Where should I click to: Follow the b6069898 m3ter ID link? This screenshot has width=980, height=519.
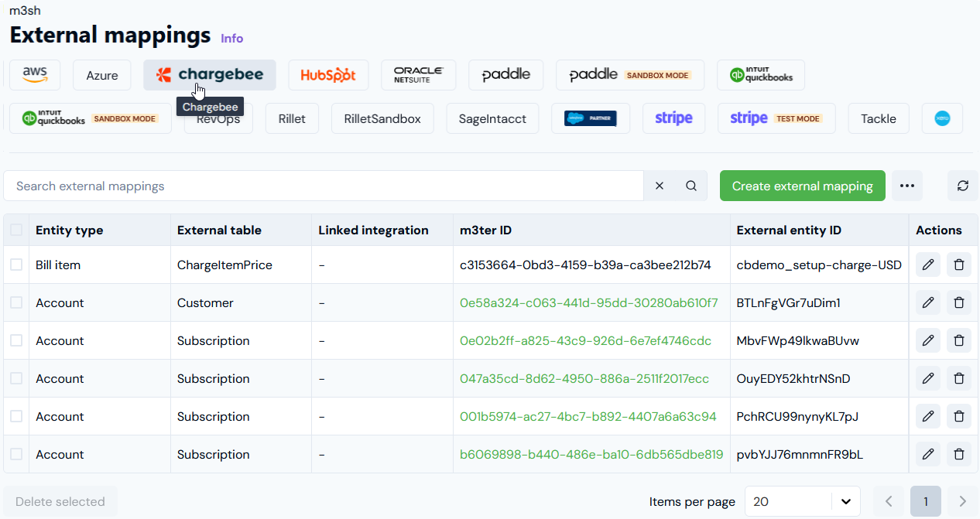click(x=591, y=454)
